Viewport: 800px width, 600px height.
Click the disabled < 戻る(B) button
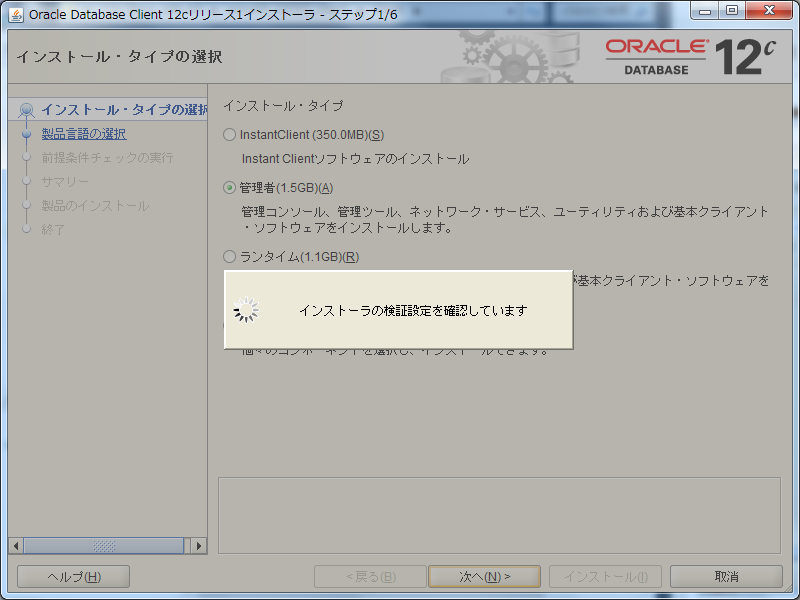[370, 577]
